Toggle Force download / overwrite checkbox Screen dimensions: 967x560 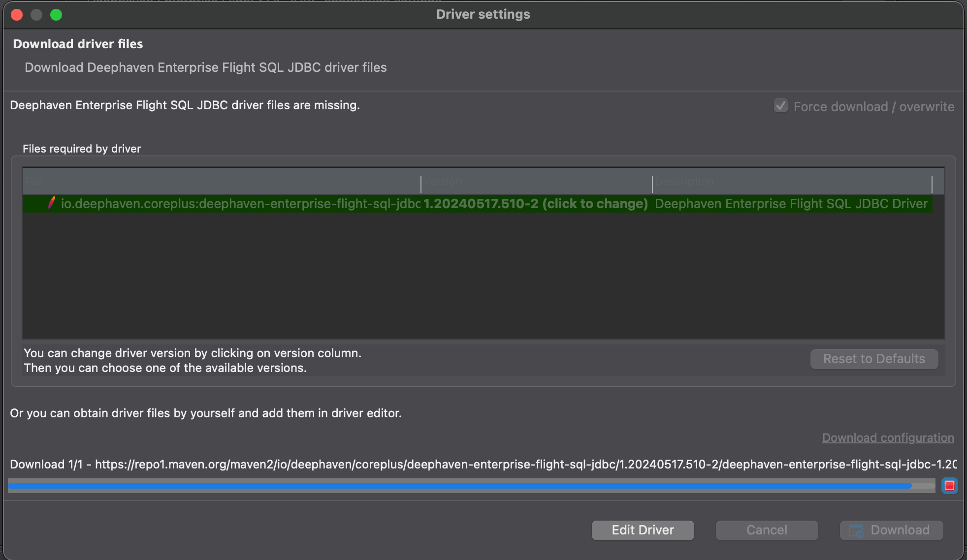(x=780, y=106)
